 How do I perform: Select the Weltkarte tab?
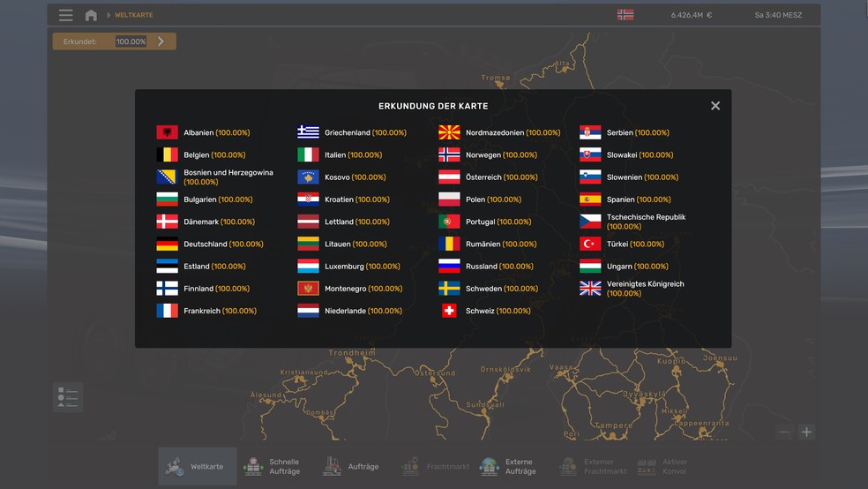[198, 466]
